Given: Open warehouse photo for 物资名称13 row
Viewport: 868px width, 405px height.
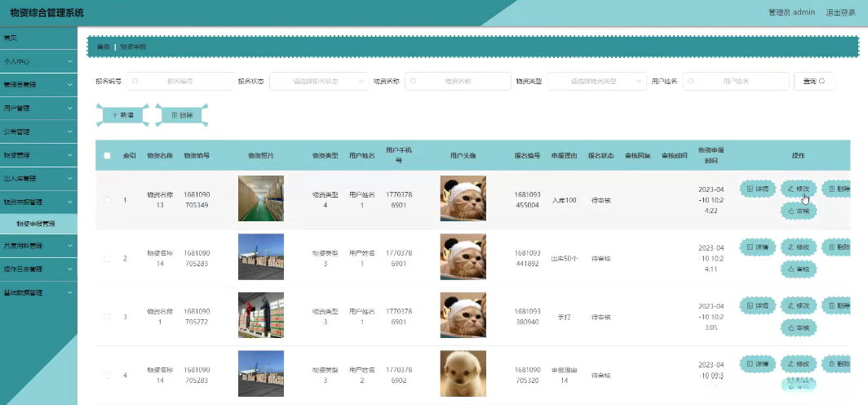Looking at the screenshot, I should [x=261, y=198].
